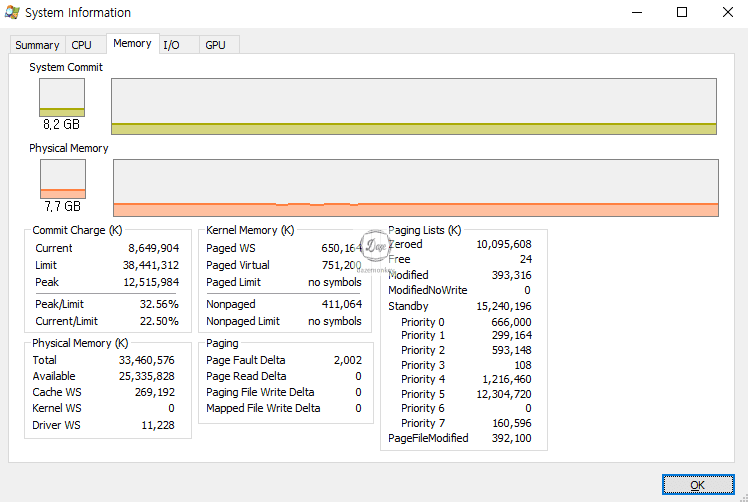748x502 pixels.
Task: Click the System Commit history graph
Action: click(414, 106)
